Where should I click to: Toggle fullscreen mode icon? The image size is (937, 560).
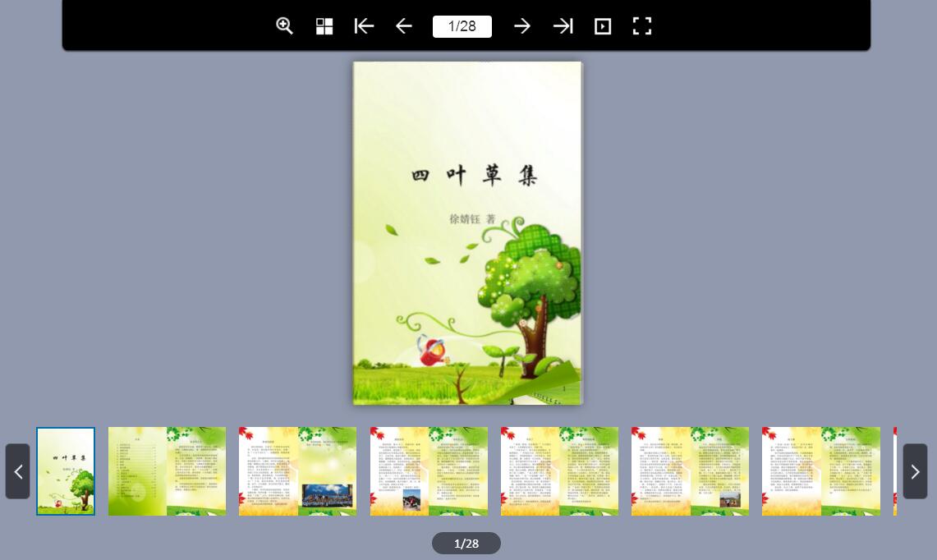tap(642, 25)
